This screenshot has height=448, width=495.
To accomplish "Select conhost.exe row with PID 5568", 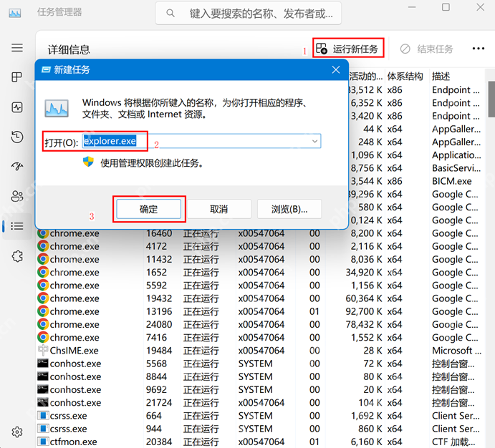I will [x=259, y=364].
